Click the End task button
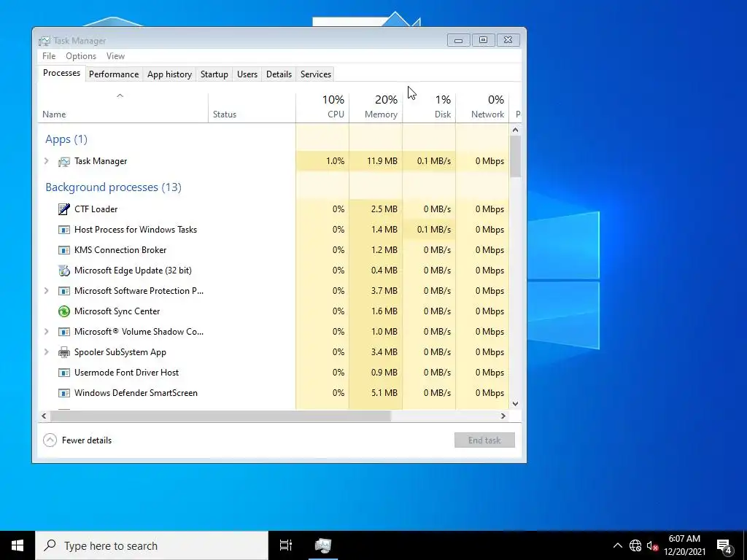Screen dimensions: 747x560 coord(484,440)
